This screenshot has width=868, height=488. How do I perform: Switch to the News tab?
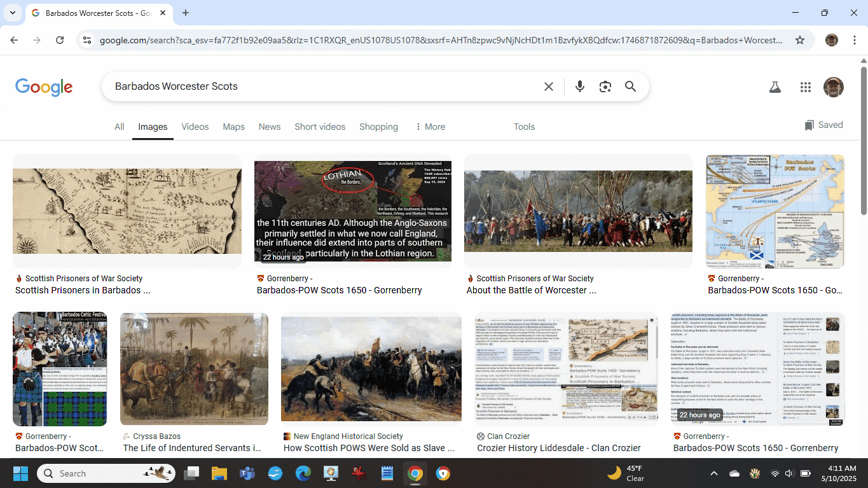(269, 127)
